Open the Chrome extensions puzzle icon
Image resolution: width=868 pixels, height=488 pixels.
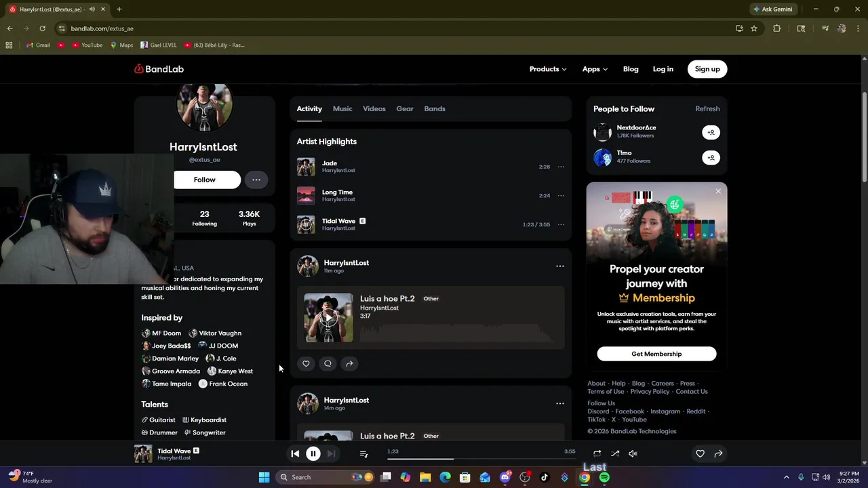(777, 28)
